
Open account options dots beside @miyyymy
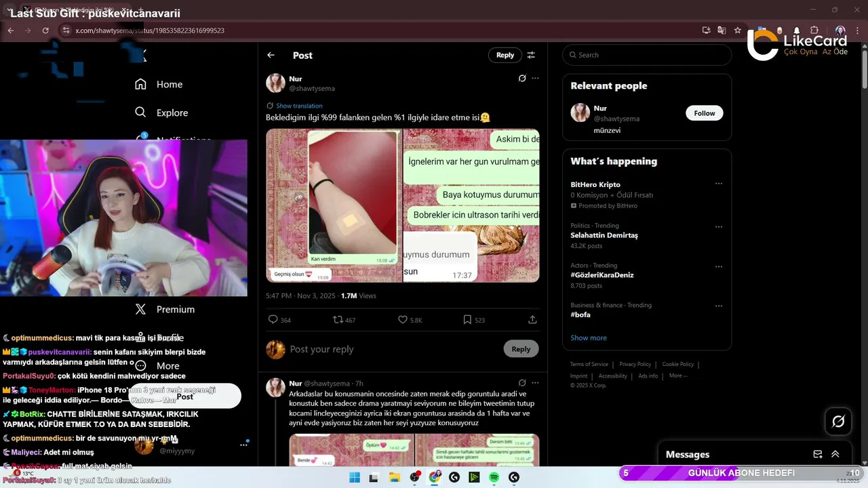click(243, 445)
